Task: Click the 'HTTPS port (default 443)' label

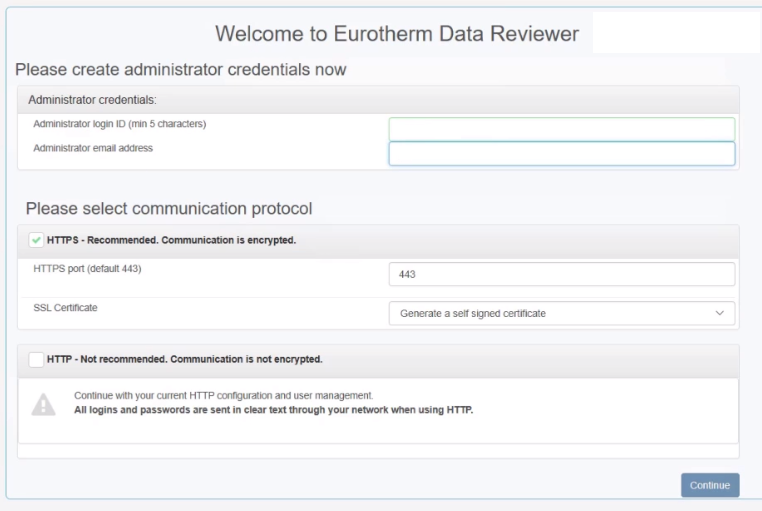Action: [x=87, y=269]
